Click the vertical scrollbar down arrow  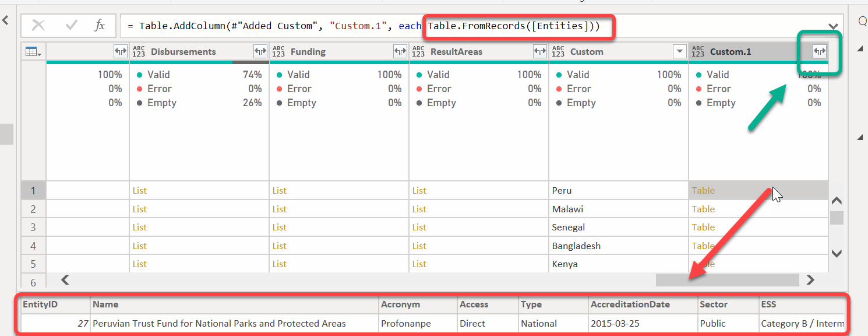[x=837, y=253]
